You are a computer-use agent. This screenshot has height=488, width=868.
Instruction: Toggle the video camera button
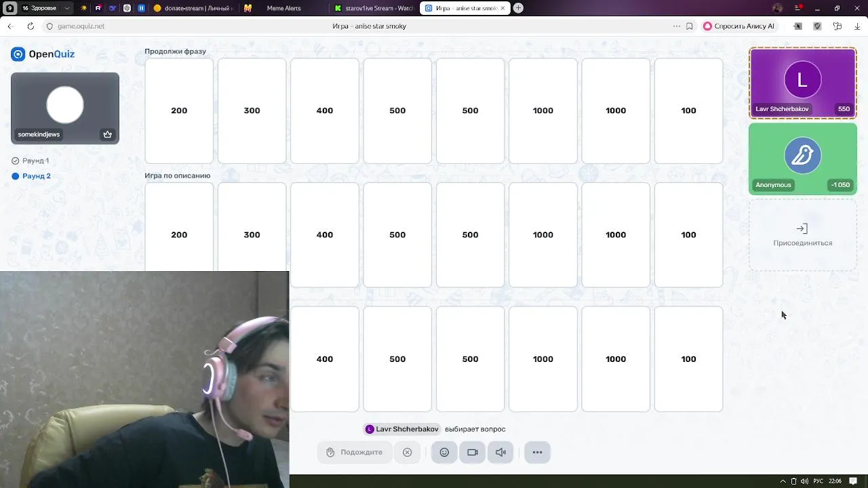[x=473, y=452]
